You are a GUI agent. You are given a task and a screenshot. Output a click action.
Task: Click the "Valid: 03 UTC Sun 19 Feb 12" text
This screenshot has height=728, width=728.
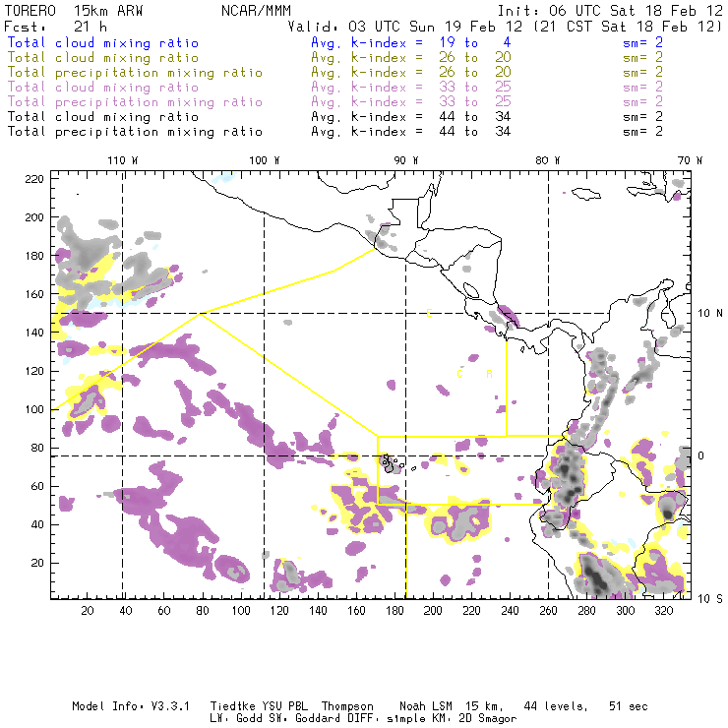tap(405, 26)
